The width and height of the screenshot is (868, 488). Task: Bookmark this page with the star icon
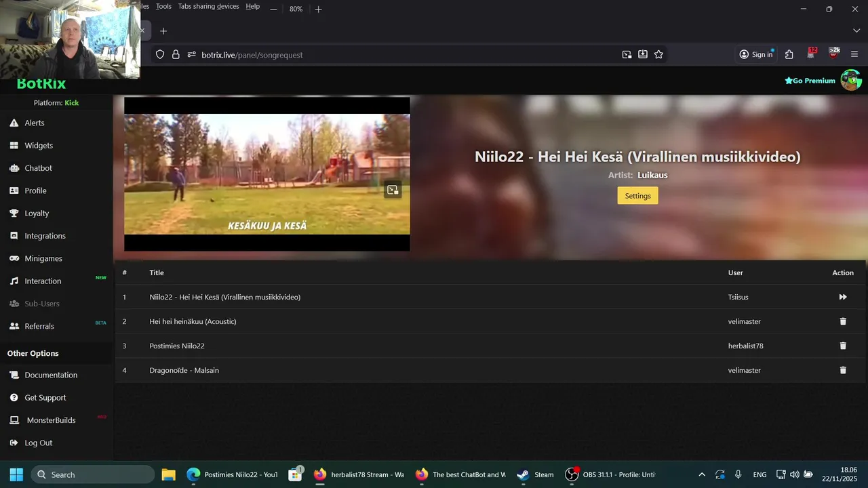tap(658, 54)
